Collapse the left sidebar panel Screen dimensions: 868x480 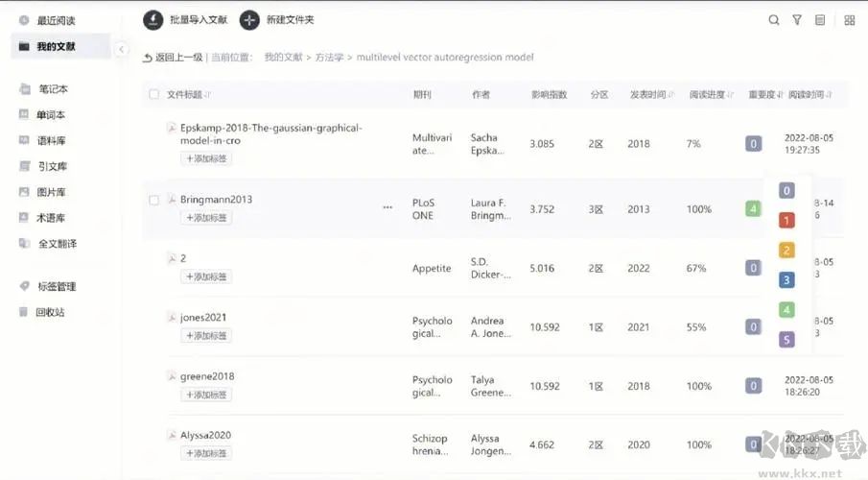(122, 50)
